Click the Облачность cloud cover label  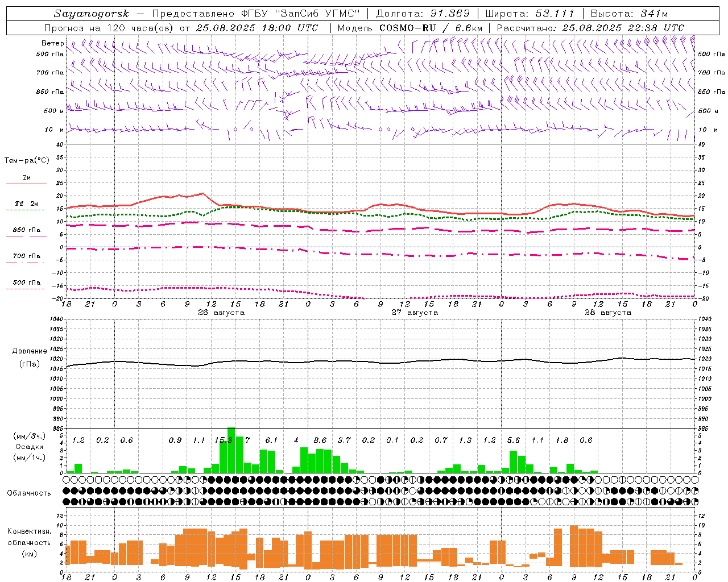(x=29, y=493)
